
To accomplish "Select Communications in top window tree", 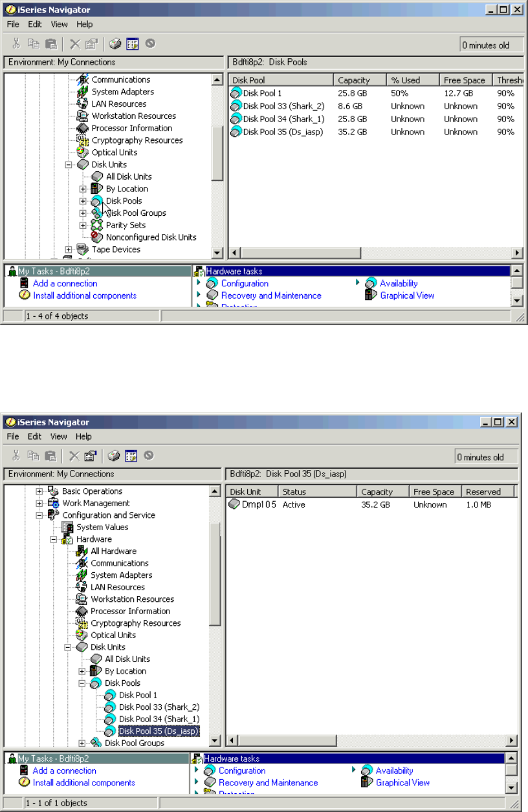I will [x=120, y=80].
